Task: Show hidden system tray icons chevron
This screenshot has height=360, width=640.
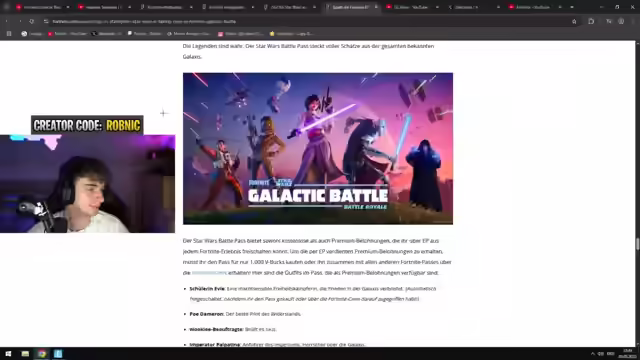Action: pyautogui.click(x=593, y=353)
